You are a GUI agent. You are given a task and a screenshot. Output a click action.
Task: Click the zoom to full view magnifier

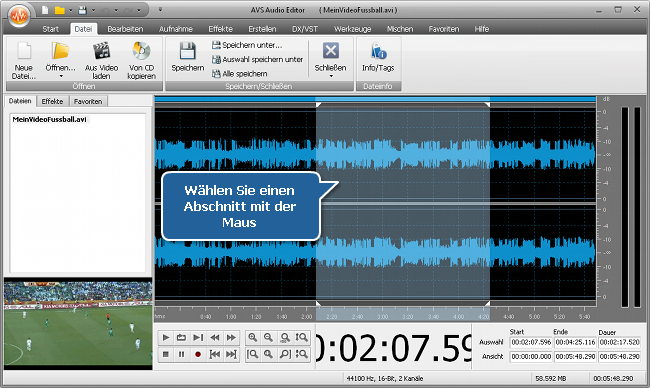(x=285, y=337)
